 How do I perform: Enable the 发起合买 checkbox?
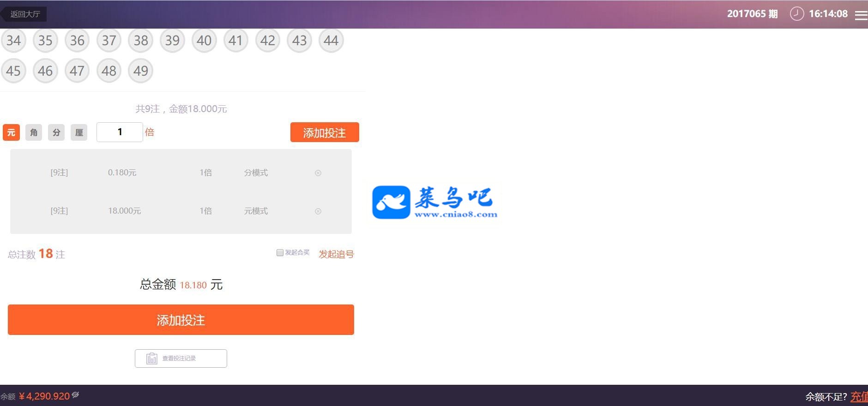pos(280,253)
